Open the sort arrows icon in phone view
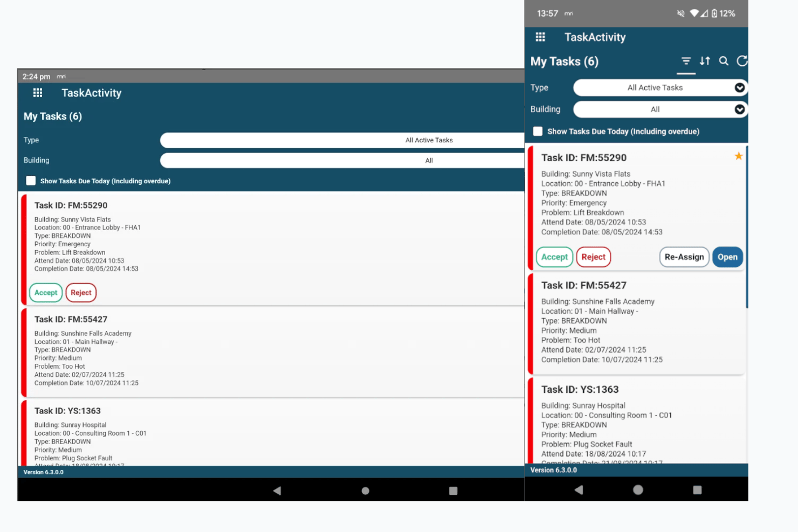This screenshot has height=532, width=798. coord(705,61)
